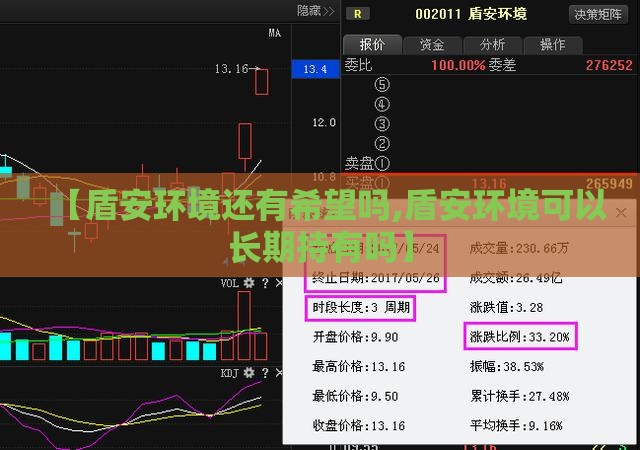Switch to the 分析 tab
Viewport: 640px width, 450px height.
[492, 44]
